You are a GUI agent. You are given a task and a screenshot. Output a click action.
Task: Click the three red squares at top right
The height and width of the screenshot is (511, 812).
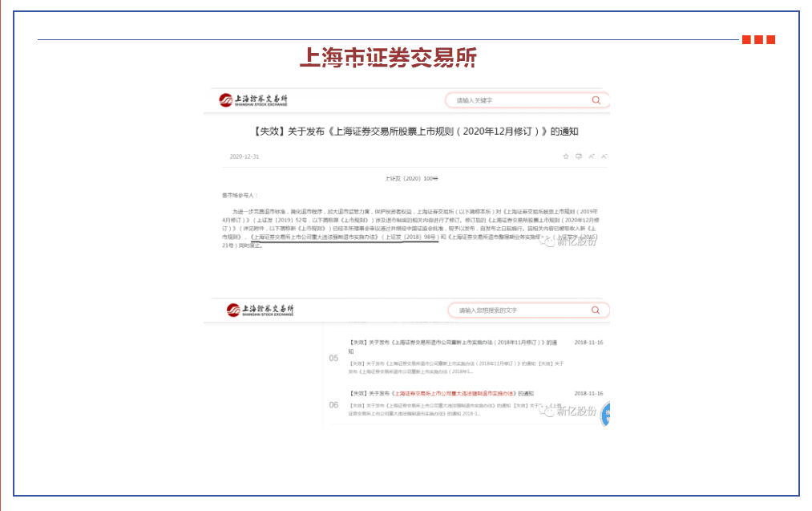point(758,40)
